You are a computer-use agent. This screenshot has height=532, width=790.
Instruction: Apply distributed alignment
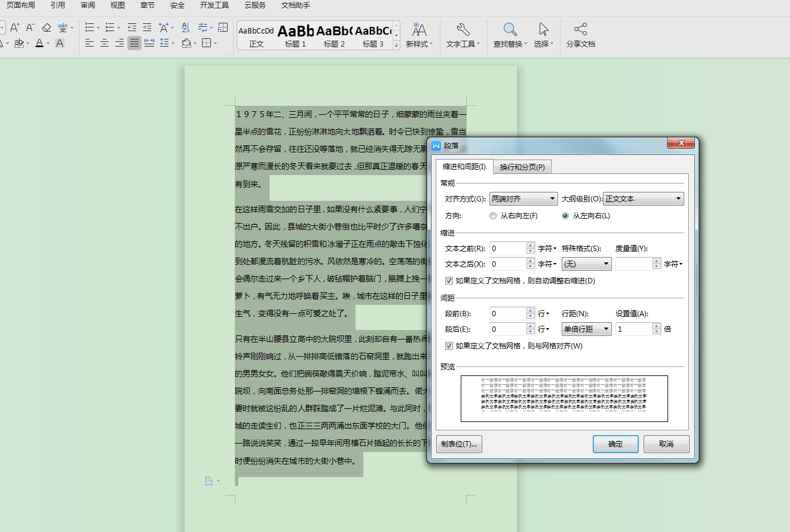149,43
